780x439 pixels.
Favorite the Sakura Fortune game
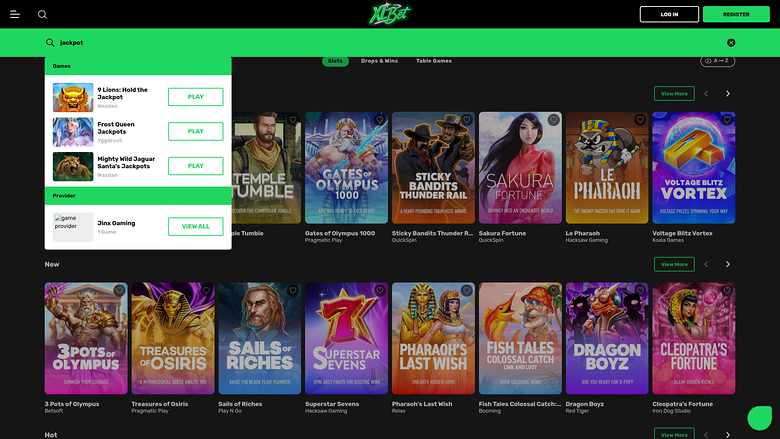tap(553, 120)
